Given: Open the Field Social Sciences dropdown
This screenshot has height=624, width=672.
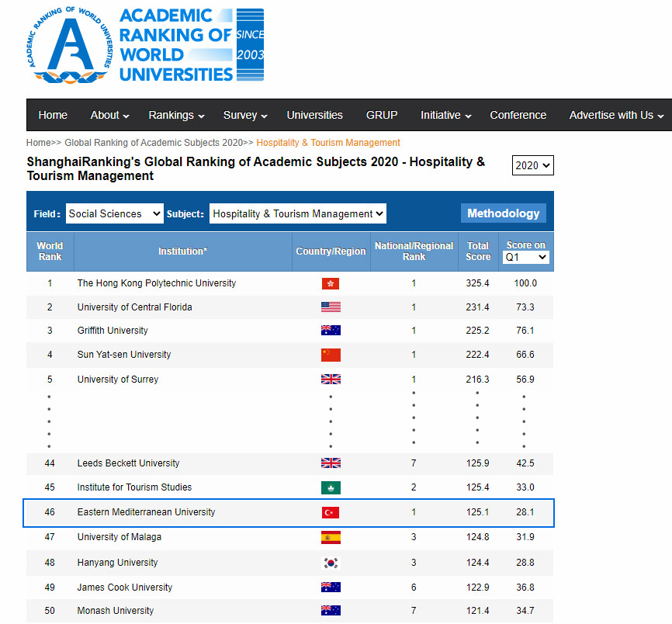Looking at the screenshot, I should tap(114, 213).
